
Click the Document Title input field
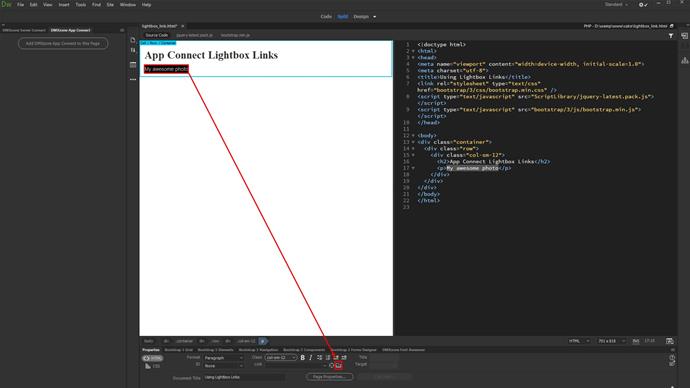point(244,377)
